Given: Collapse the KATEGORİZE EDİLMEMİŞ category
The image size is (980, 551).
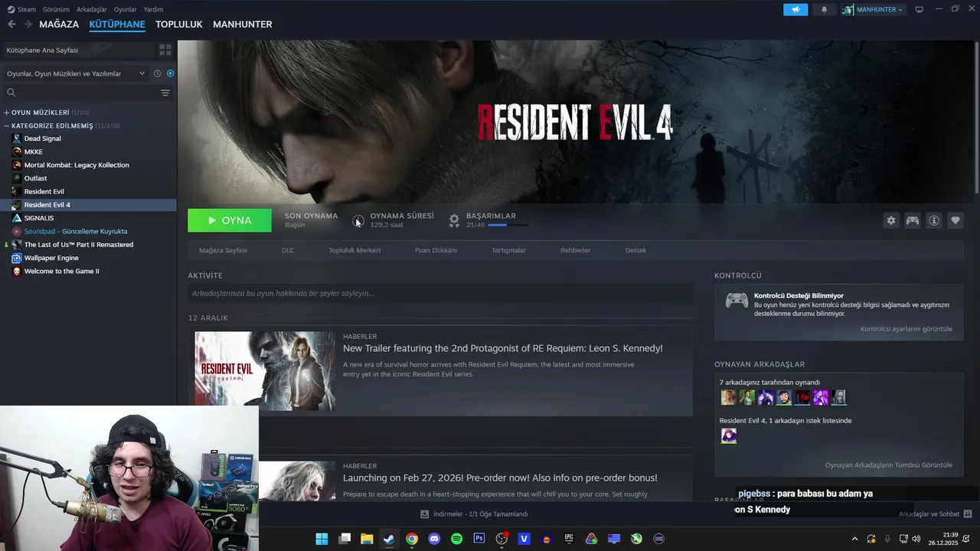Looking at the screenshot, I should [x=61, y=126].
